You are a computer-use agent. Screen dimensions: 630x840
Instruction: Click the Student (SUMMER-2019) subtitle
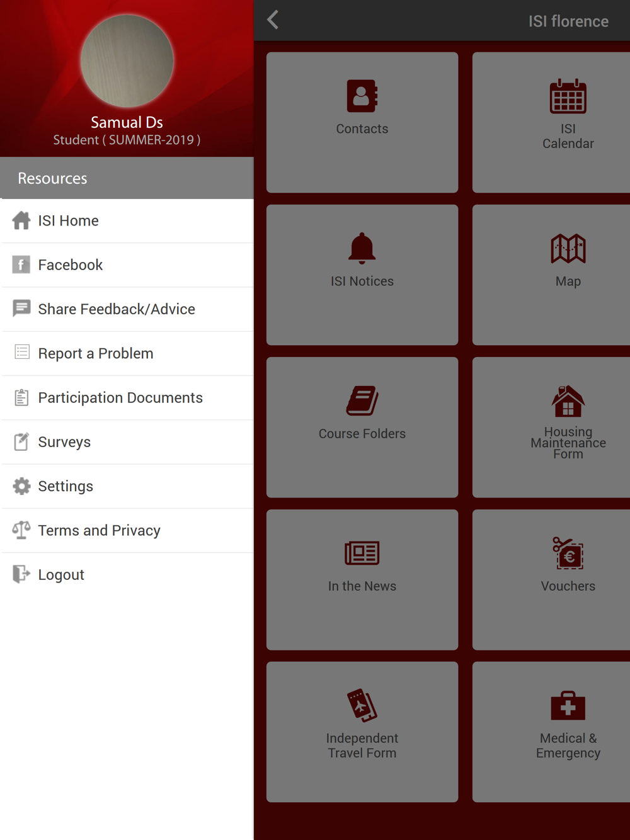(127, 140)
